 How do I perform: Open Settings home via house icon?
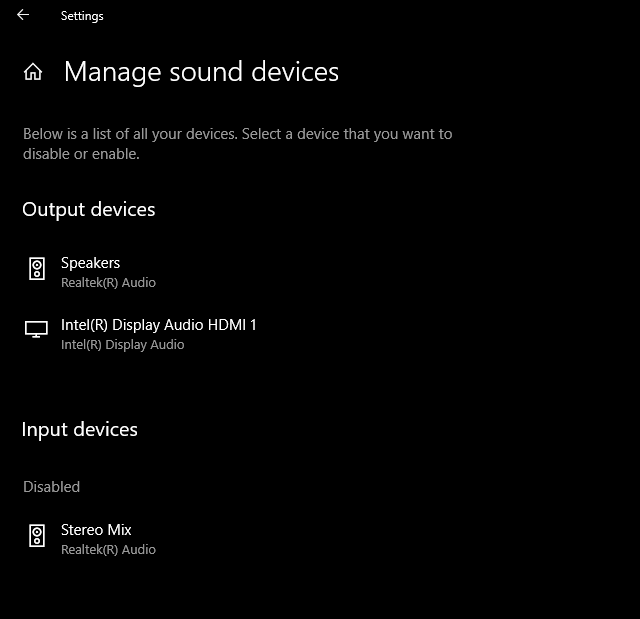tap(33, 72)
